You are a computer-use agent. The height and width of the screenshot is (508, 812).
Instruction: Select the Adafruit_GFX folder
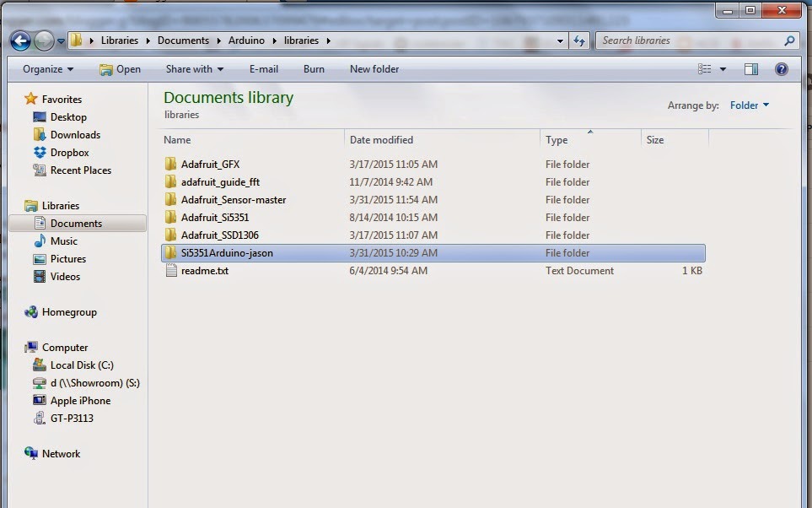pos(210,165)
